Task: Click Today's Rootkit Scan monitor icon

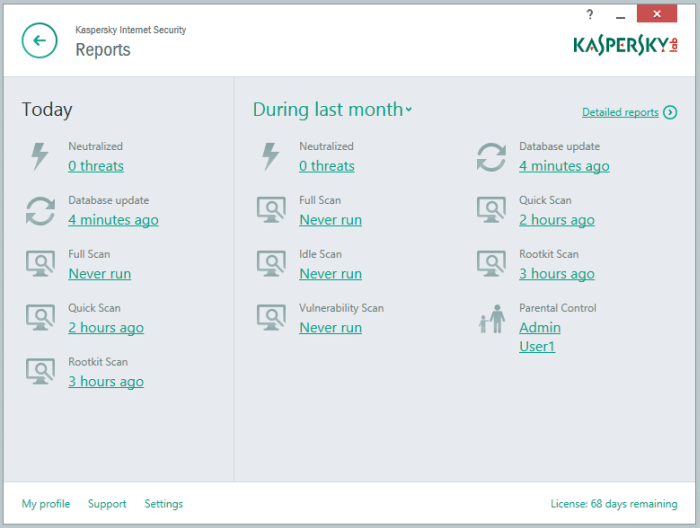Action: coord(40,371)
